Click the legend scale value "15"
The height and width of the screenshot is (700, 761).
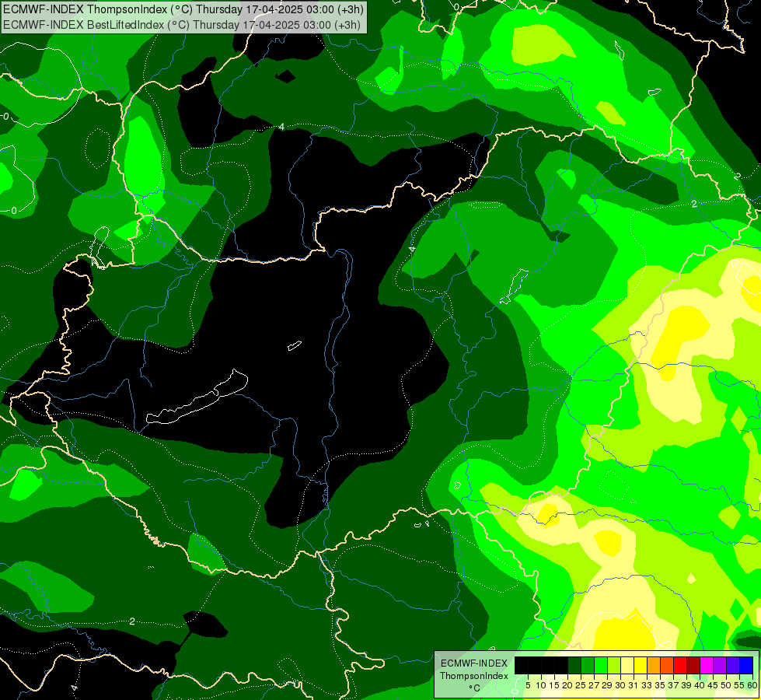554,685
